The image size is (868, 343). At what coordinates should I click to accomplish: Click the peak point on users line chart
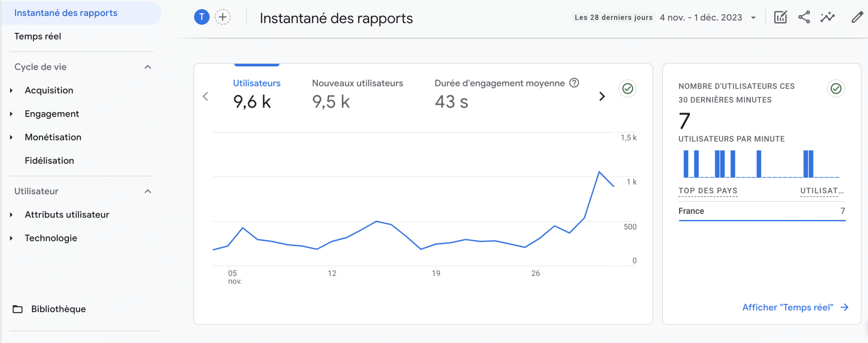click(x=599, y=172)
